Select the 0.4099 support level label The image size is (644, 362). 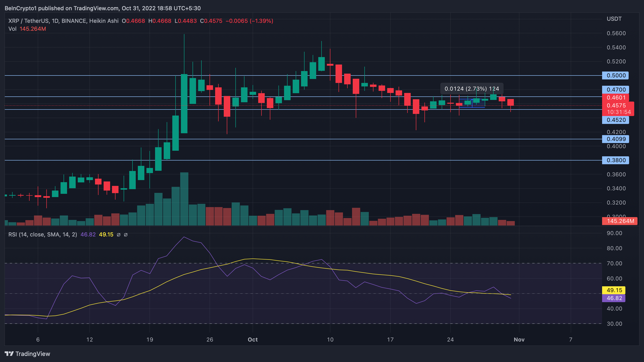click(615, 139)
